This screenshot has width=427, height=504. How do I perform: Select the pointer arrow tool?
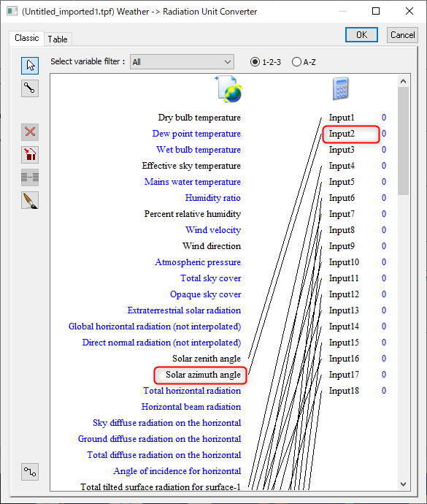pyautogui.click(x=30, y=66)
